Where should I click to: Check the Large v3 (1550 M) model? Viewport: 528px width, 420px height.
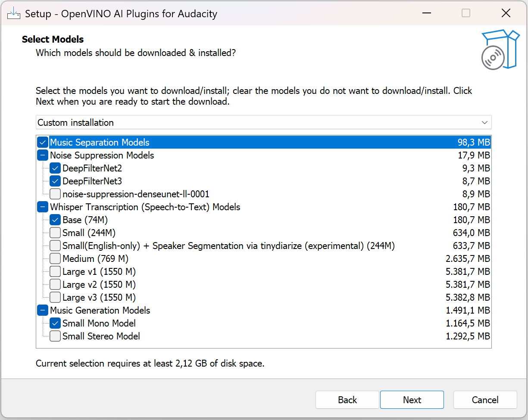(55, 297)
